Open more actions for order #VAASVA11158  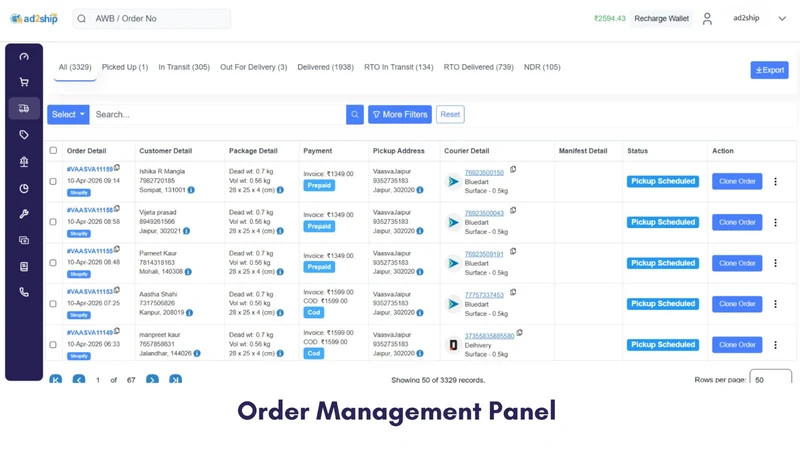[776, 222]
